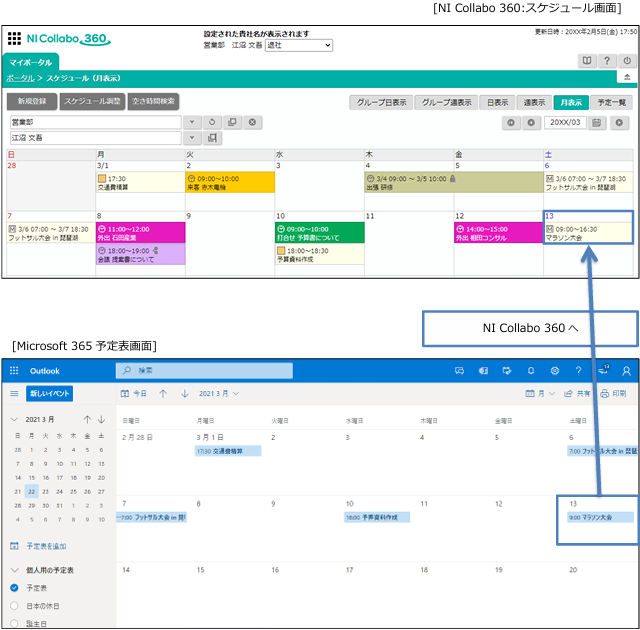This screenshot has height=630, width=640.
Task: Open Outlook help question mark
Action: point(578,370)
